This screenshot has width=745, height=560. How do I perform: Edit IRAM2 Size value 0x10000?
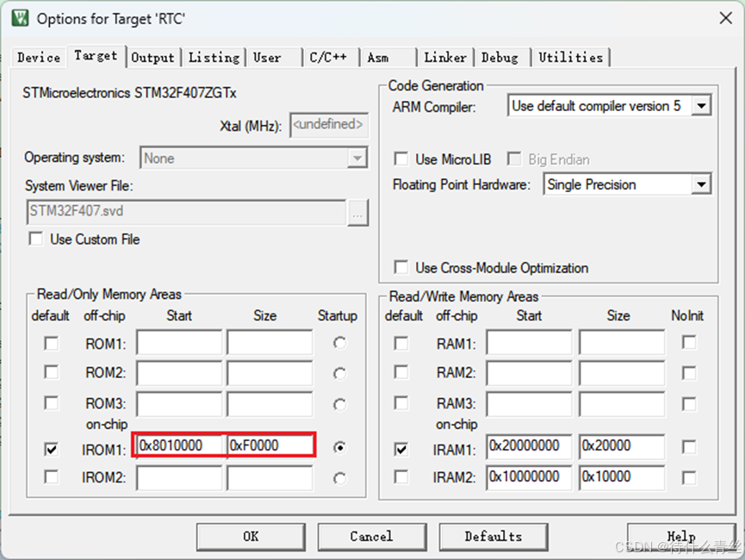pos(622,477)
